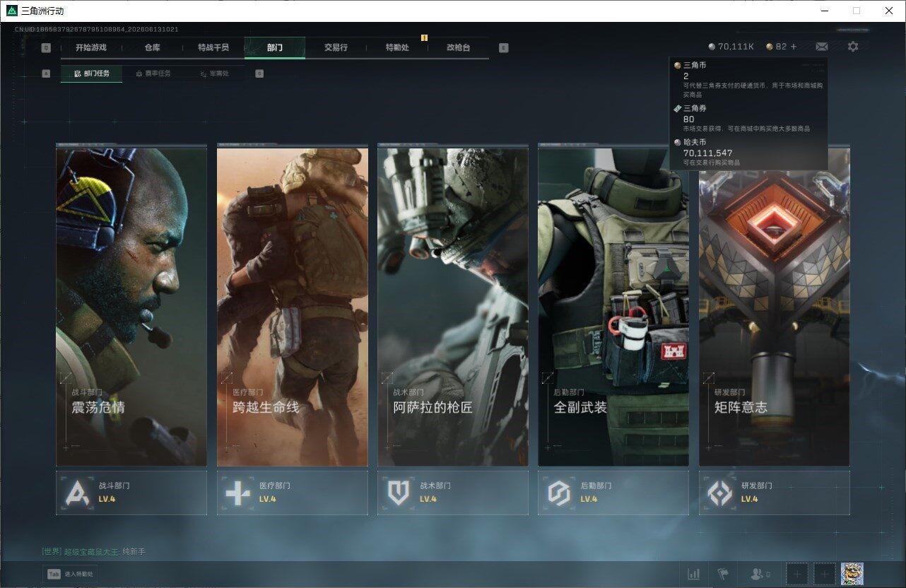Viewport: 906px width, 588px height.
Task: Click the 战术部门 LV.4 panel
Action: [453, 493]
